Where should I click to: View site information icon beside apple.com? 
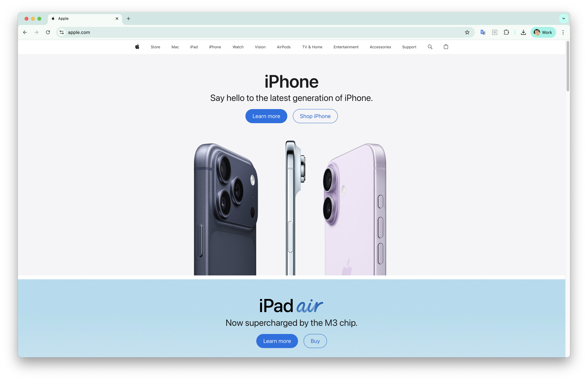(62, 32)
